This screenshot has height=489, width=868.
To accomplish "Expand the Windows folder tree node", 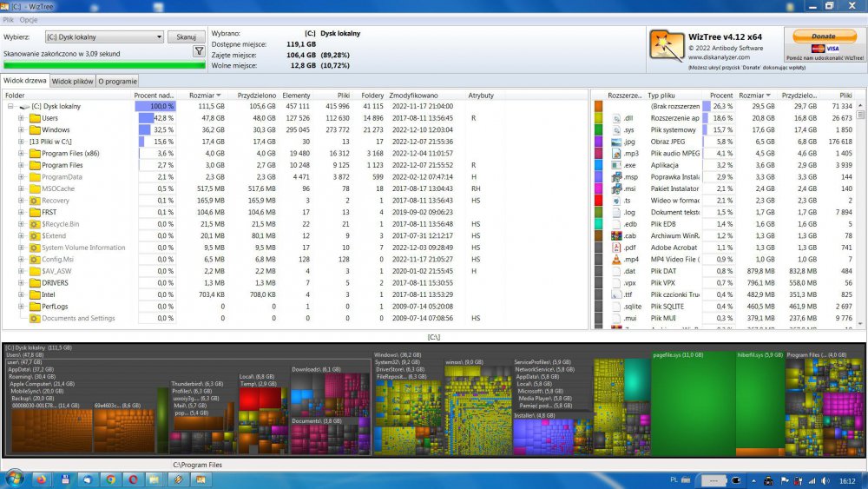I will pos(21,130).
